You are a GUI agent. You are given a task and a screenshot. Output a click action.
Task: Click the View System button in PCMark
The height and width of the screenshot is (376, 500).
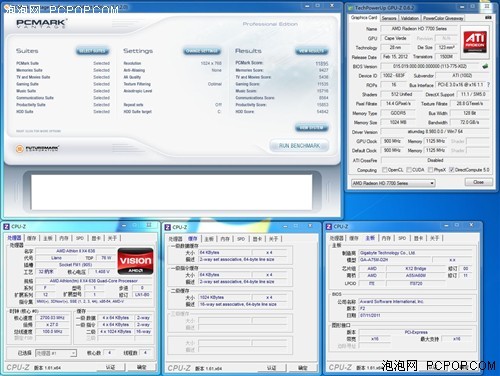[312, 128]
